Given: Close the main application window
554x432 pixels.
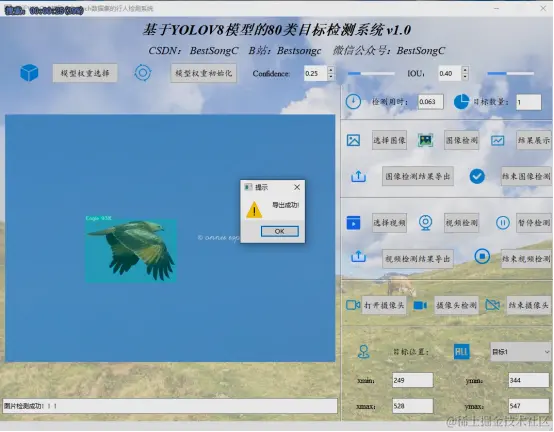Looking at the screenshot, I should tap(543, 8).
